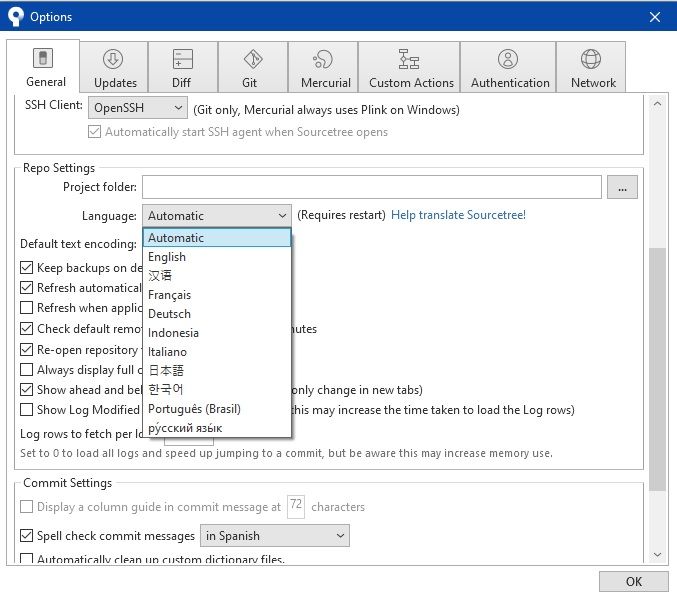Viewport: 677px width, 598px height.
Task: Open Help translate Sourcetree link
Action: click(458, 215)
